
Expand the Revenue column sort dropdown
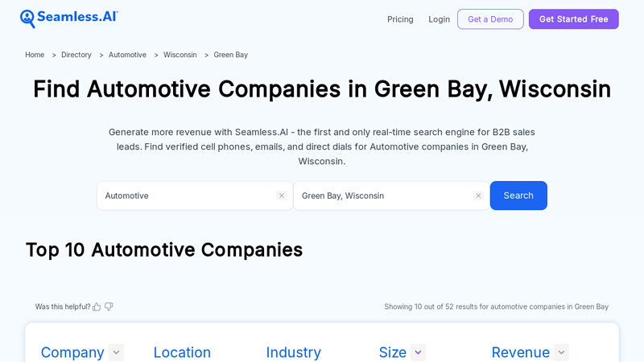tap(561, 352)
